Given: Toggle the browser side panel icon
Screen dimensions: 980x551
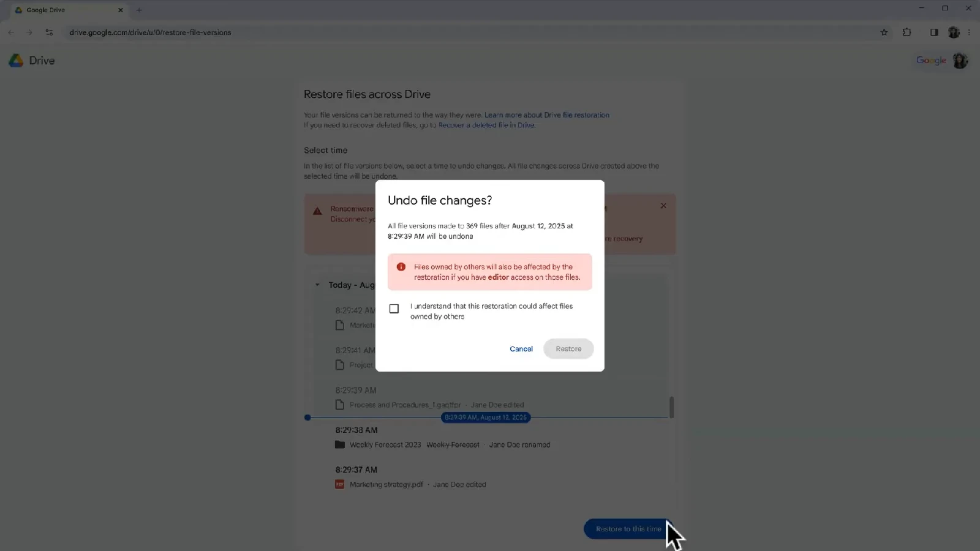Looking at the screenshot, I should pyautogui.click(x=933, y=32).
